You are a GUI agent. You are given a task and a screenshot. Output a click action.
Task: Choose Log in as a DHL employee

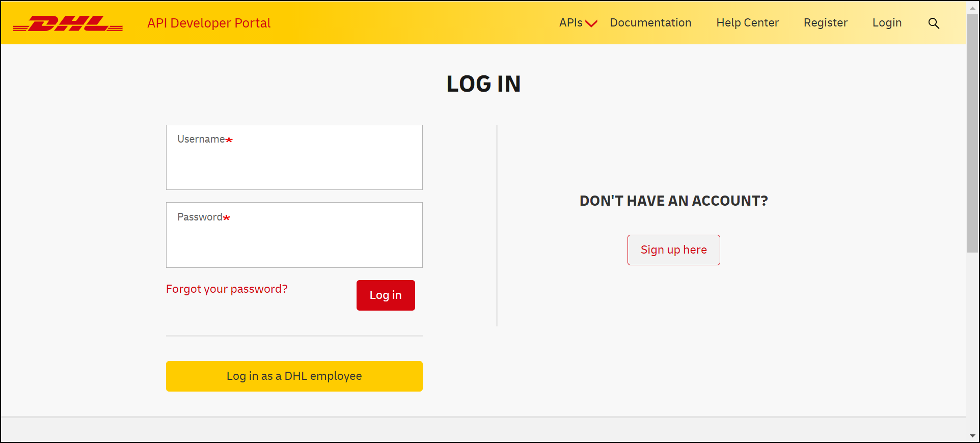(x=294, y=376)
